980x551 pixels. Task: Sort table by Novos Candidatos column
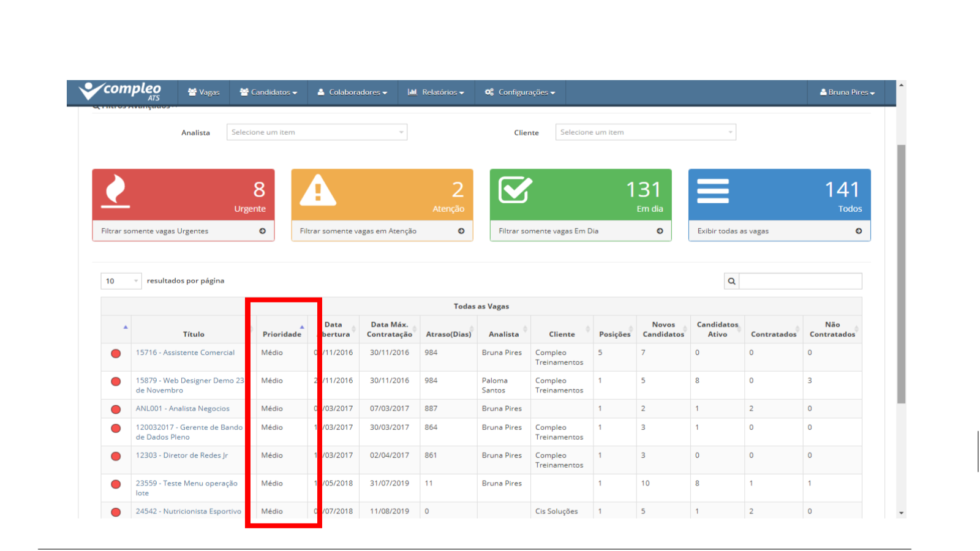point(663,329)
